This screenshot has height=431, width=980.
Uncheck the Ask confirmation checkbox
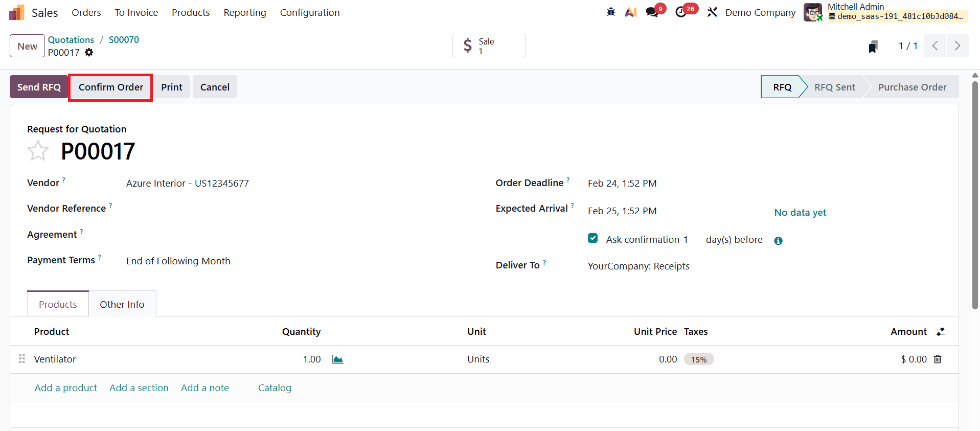[x=592, y=238]
